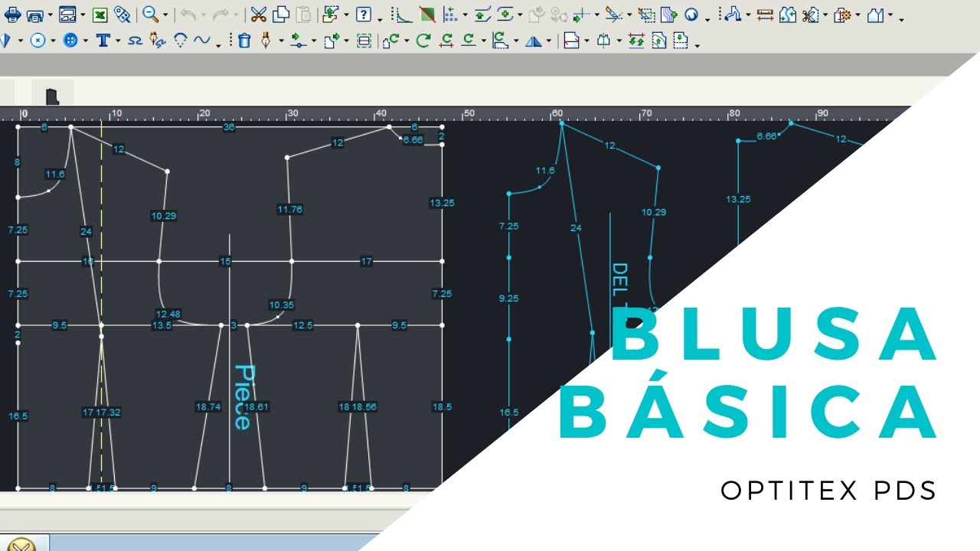
Task: Click the blue grading points icon
Action: 450,15
